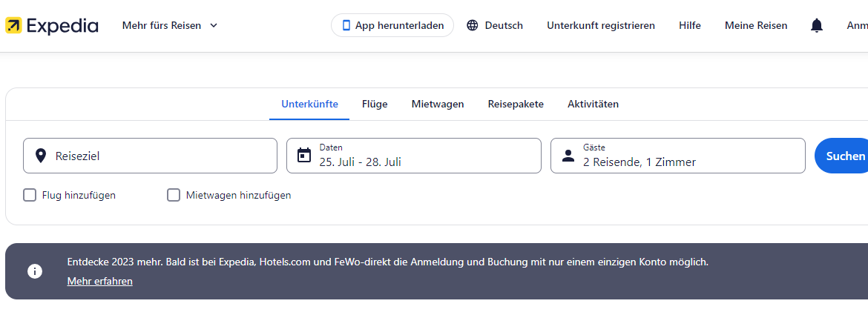Open the Aktivitäten tab

pos(593,104)
